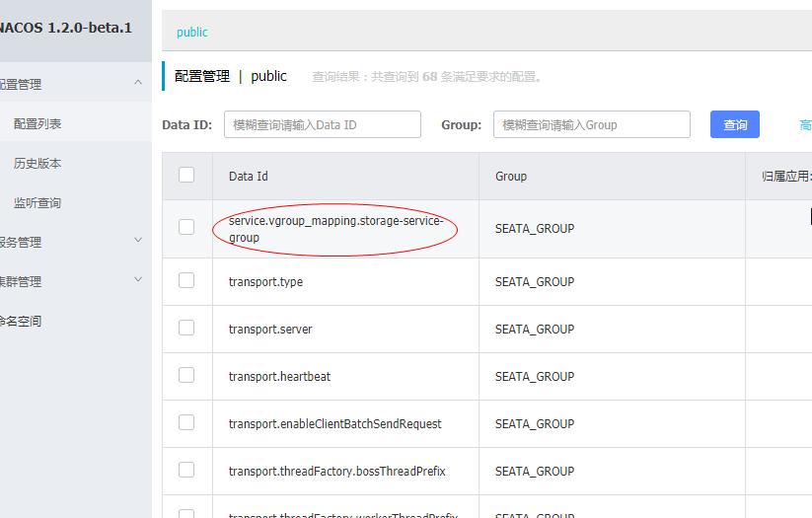Check the service.vgroup_mapping.storage-service-group row checkbox
This screenshot has width=812, height=518.
(x=186, y=227)
